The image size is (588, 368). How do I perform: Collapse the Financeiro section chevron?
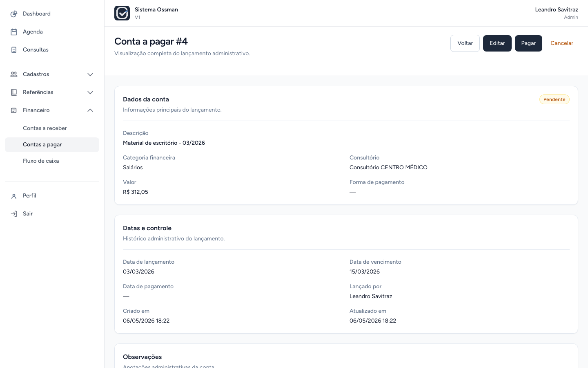90,110
